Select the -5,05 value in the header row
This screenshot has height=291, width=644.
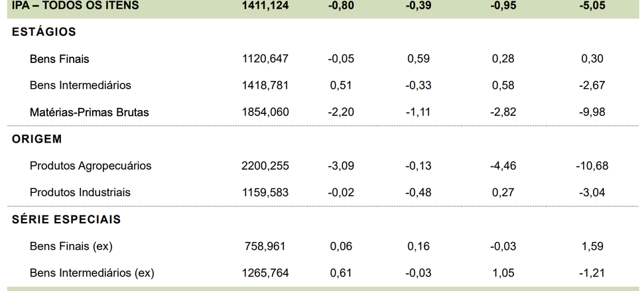592,6
